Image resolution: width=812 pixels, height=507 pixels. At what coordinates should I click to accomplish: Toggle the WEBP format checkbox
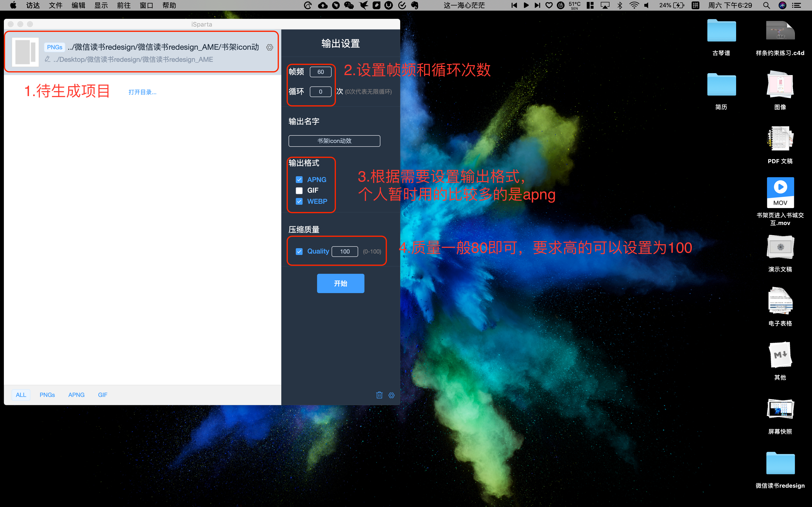[299, 202]
